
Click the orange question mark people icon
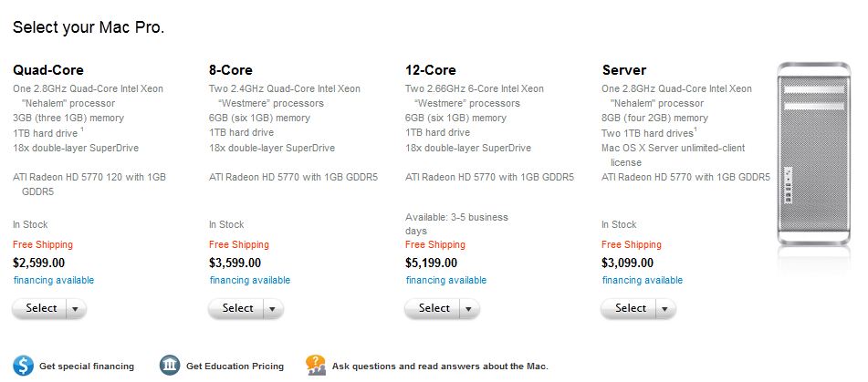pos(316,366)
